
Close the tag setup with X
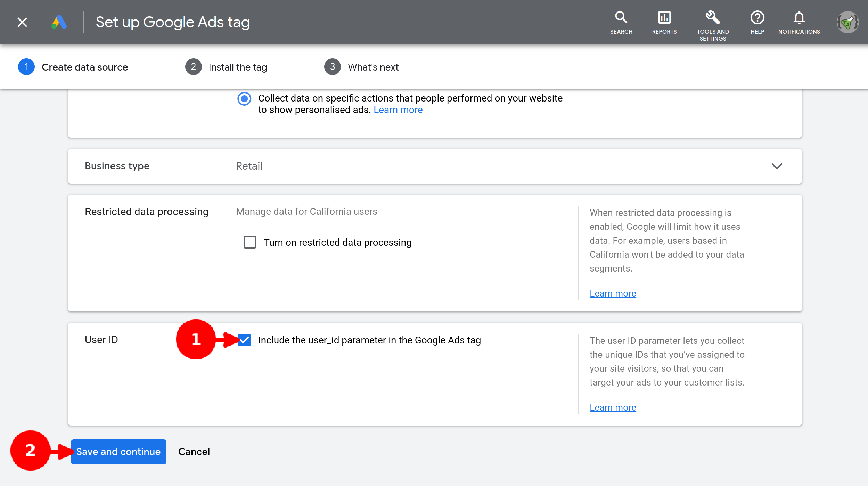pos(22,22)
